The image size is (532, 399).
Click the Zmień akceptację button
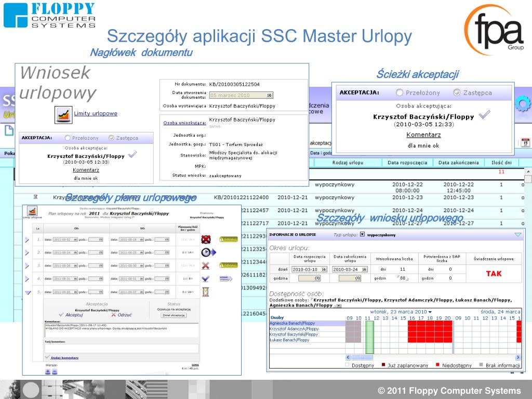coord(174,315)
